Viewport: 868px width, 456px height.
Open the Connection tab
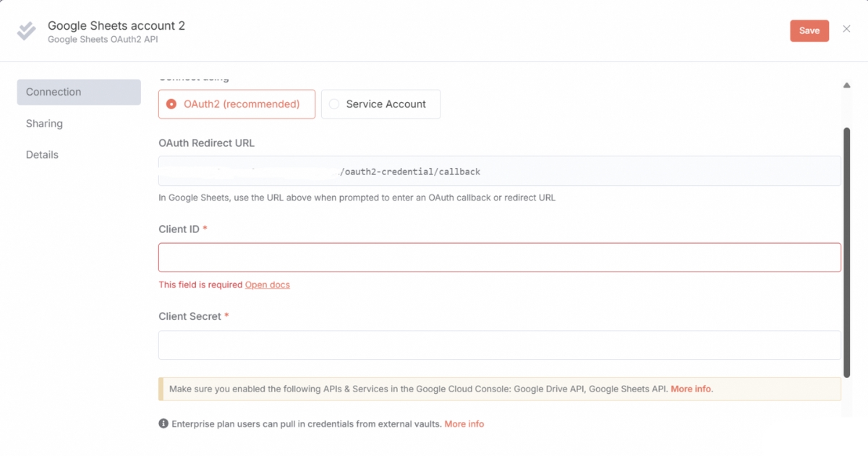point(53,92)
